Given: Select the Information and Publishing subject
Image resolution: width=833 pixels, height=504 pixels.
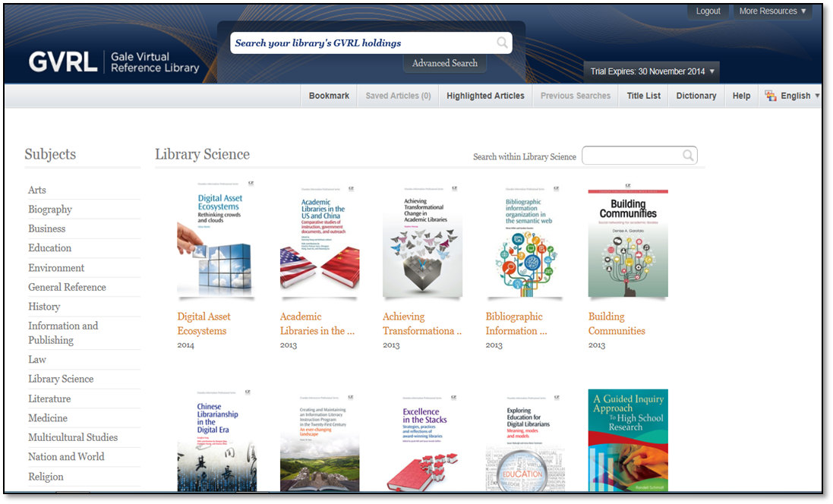Looking at the screenshot, I should (x=63, y=333).
